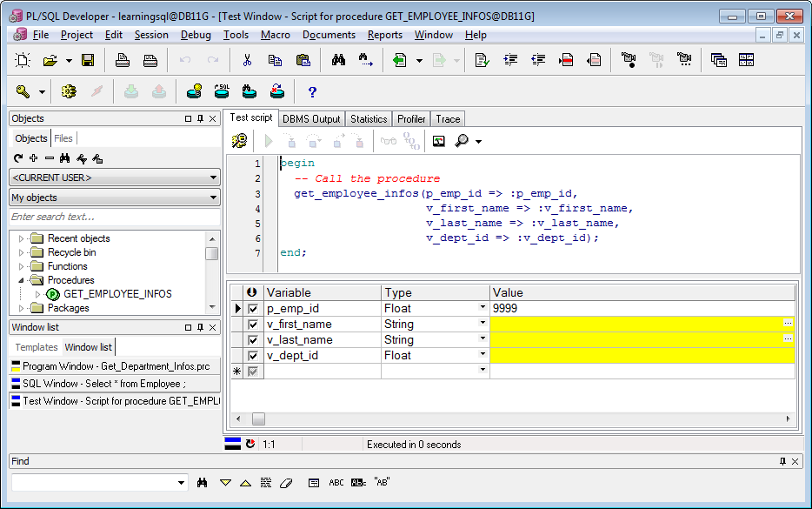Screen dimensions: 812x509
Task: Click the Print icon
Action: [123, 60]
